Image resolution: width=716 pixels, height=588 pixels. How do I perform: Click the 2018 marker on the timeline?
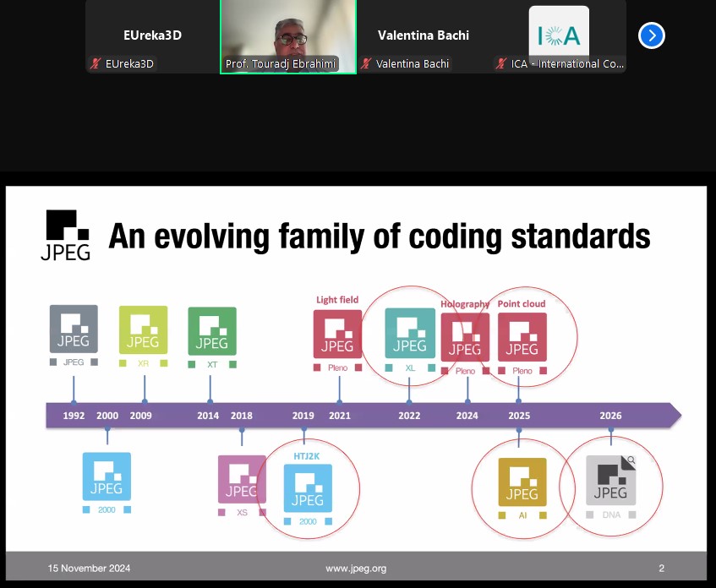(242, 416)
